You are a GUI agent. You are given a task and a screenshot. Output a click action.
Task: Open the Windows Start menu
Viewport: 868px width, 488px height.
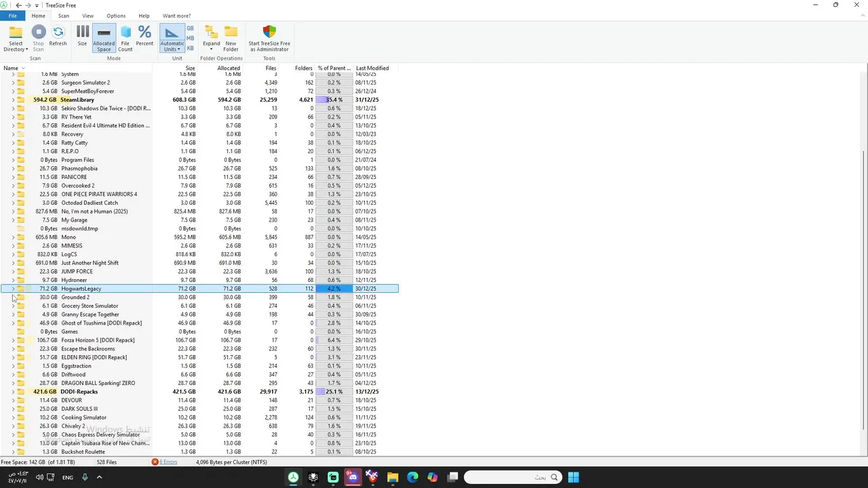573,477
